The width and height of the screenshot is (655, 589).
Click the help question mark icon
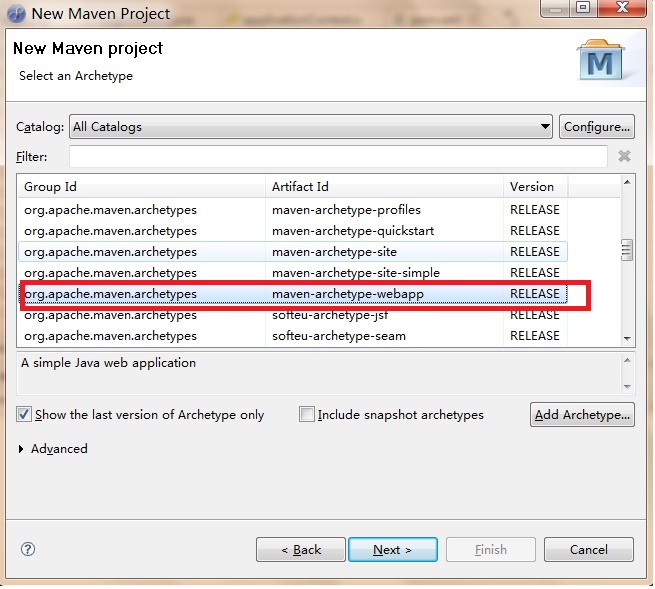click(x=28, y=549)
